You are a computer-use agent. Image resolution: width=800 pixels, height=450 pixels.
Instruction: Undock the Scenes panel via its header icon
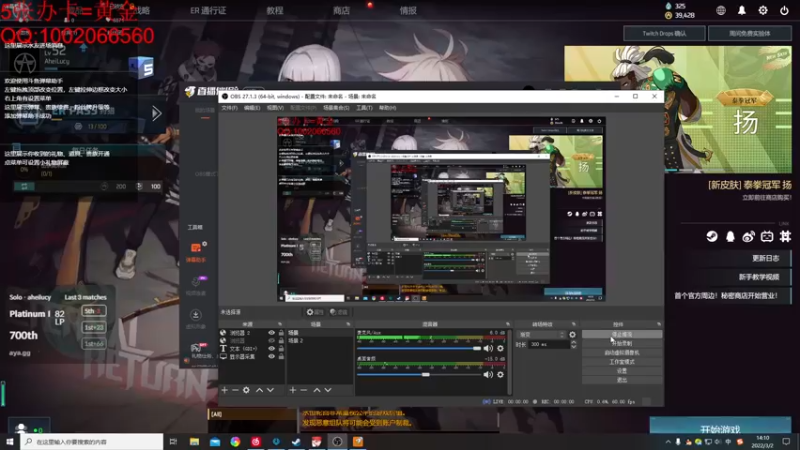348,324
